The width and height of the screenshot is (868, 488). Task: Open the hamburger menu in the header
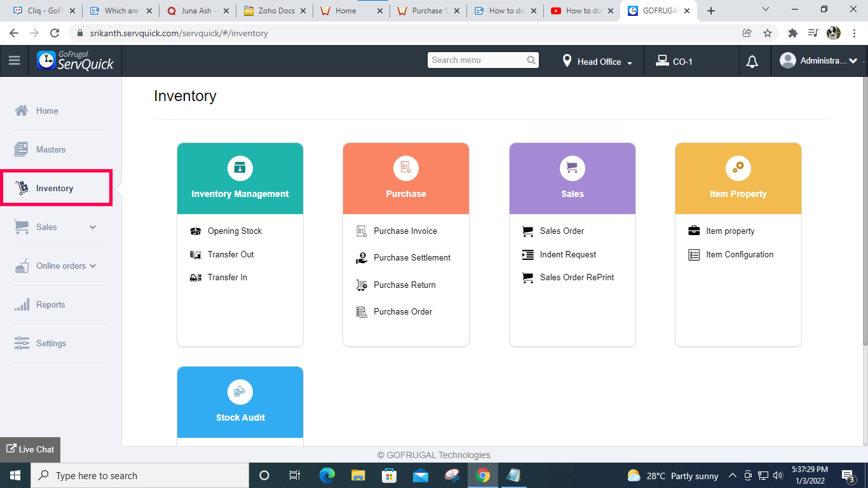tap(14, 61)
